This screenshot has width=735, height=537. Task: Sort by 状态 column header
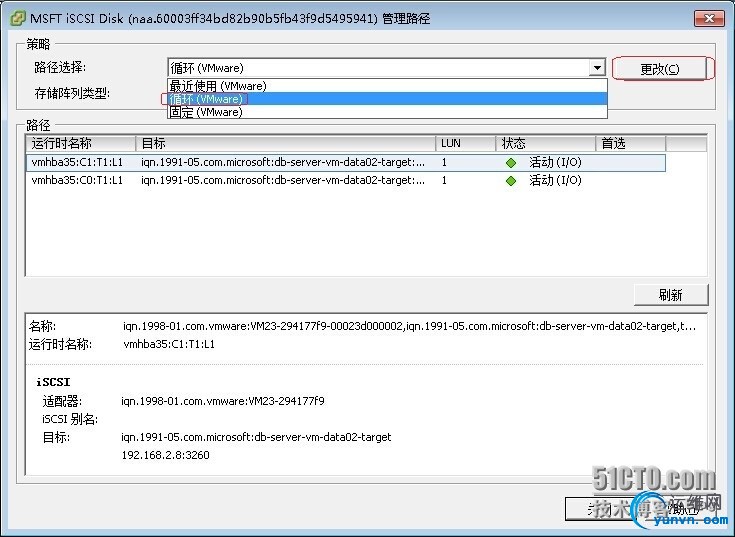(546, 143)
